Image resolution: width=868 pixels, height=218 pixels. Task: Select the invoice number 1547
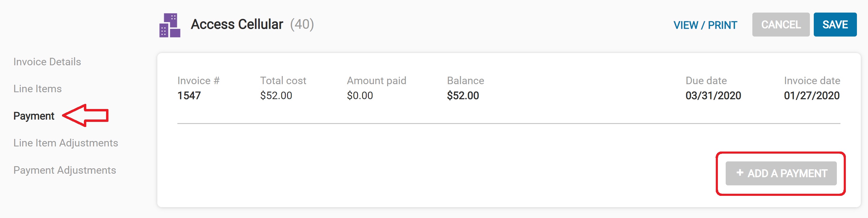tap(189, 96)
